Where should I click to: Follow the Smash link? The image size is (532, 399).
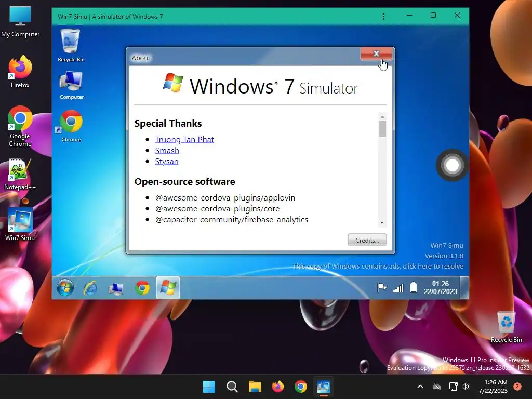tap(167, 150)
